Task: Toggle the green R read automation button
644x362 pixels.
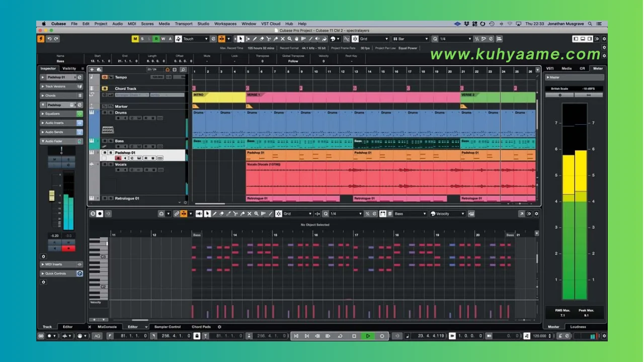Action: click(156, 39)
